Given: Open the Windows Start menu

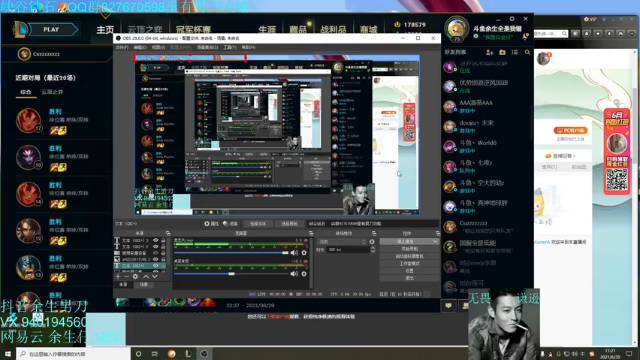Looking at the screenshot, I should 8,353.
